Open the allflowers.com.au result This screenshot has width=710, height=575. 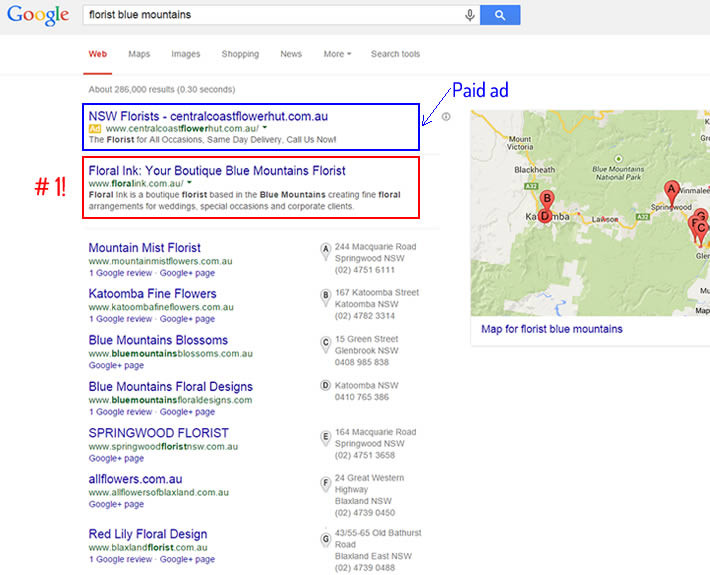click(135, 479)
